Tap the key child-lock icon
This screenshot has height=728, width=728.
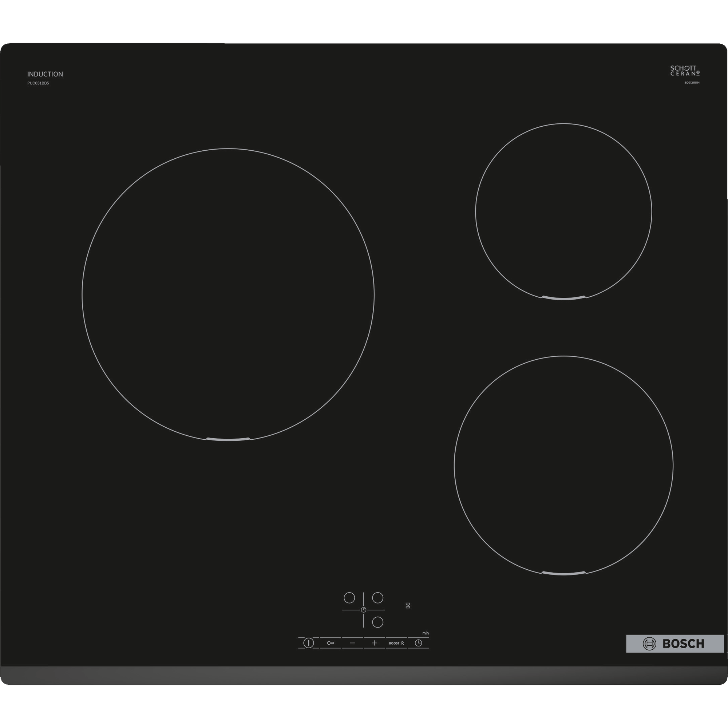[331, 643]
